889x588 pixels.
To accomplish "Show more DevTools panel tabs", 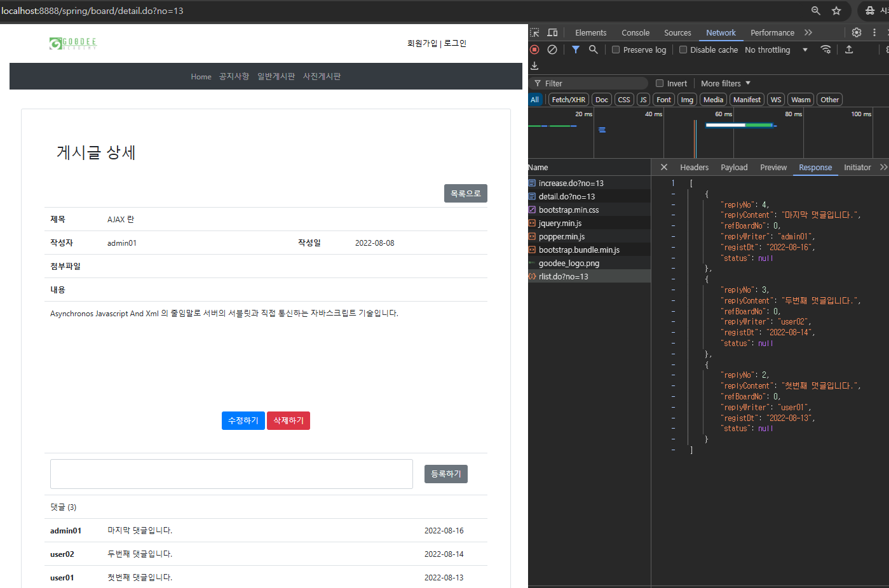I will tap(808, 32).
